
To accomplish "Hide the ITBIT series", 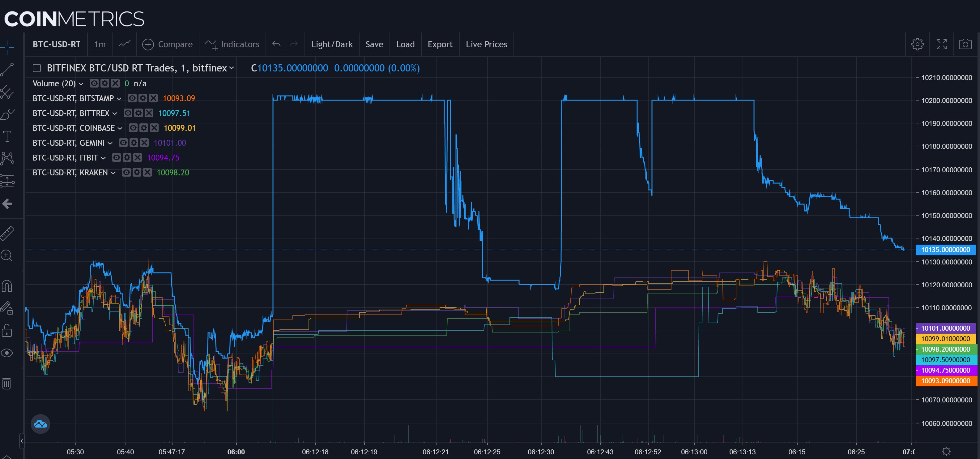I will (x=117, y=157).
